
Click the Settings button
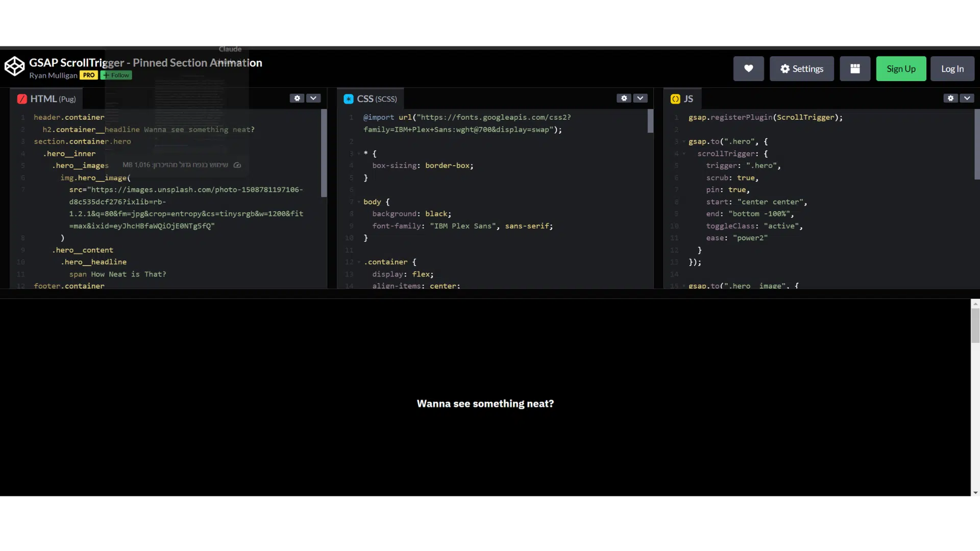coord(801,69)
